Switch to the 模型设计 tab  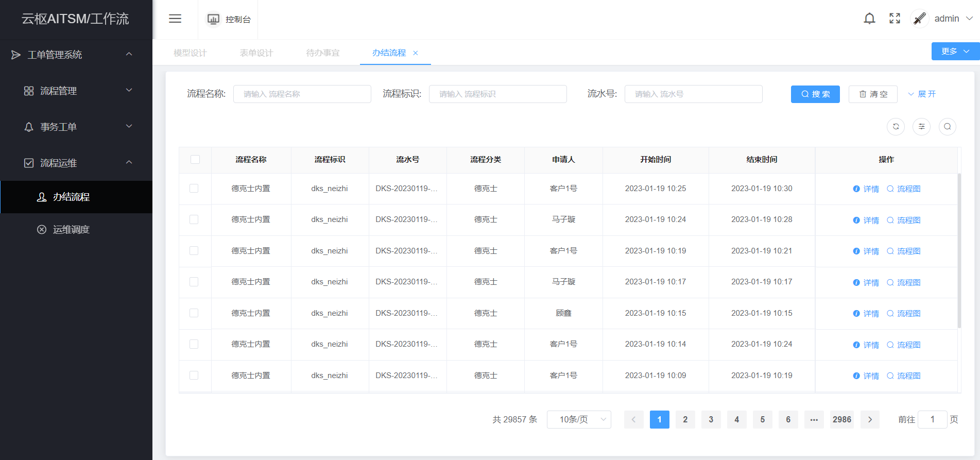pos(190,53)
